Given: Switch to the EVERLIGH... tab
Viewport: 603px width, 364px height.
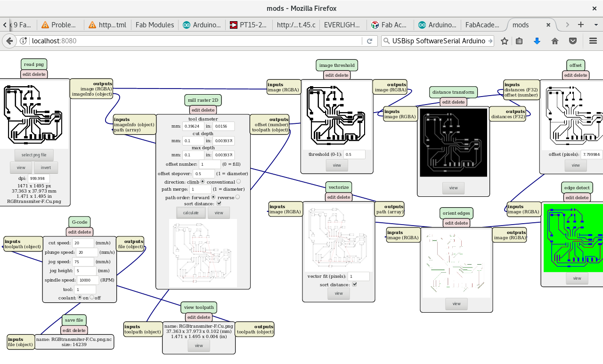Looking at the screenshot, I should click(x=343, y=25).
